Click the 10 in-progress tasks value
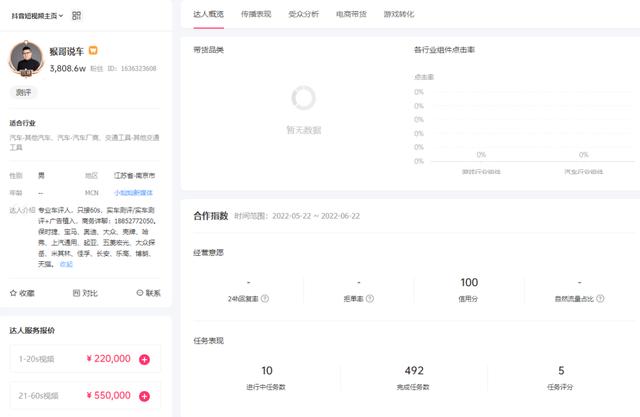 267,370
